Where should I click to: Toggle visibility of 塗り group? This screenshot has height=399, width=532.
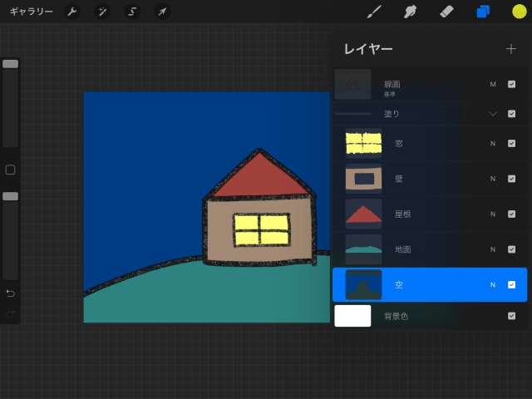(x=512, y=114)
